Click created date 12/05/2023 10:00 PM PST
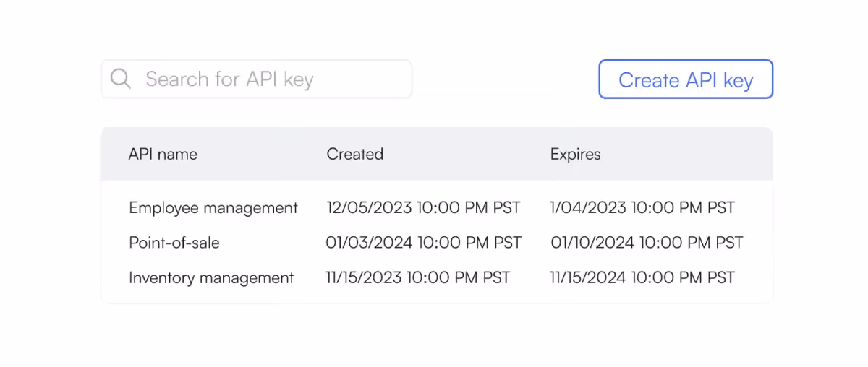Viewport: 868px width, 367px height. [423, 208]
